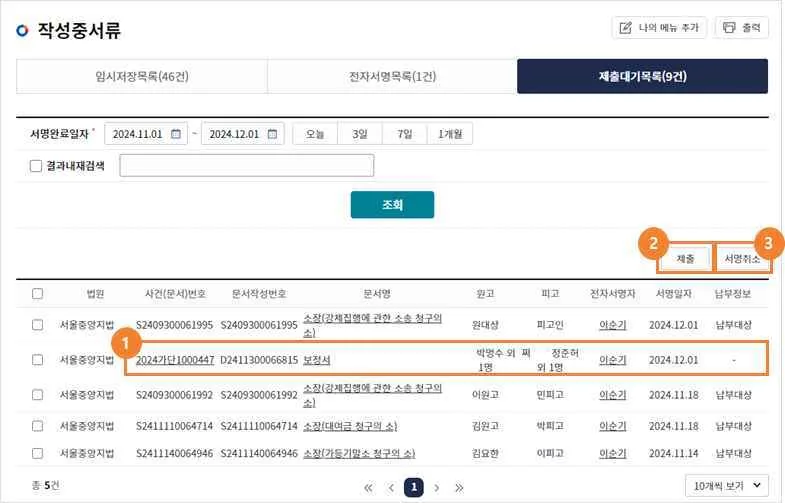Switch to 임시저장목록(46건) tab

click(x=142, y=77)
